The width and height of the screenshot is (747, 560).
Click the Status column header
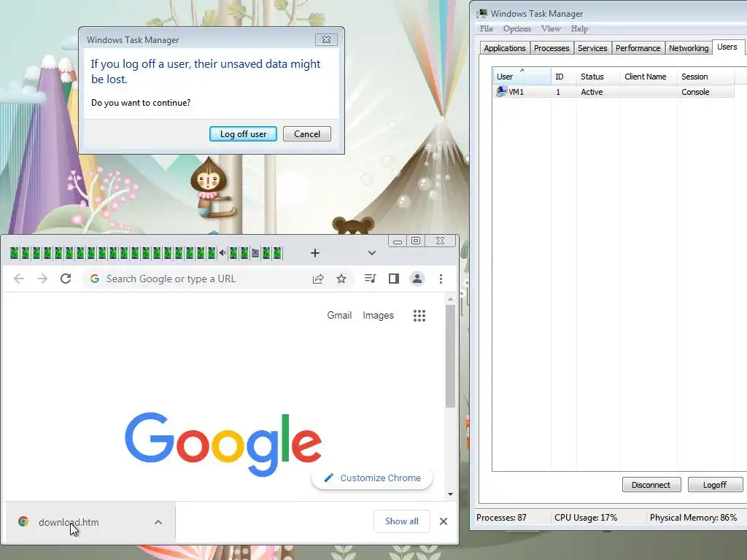[598, 76]
